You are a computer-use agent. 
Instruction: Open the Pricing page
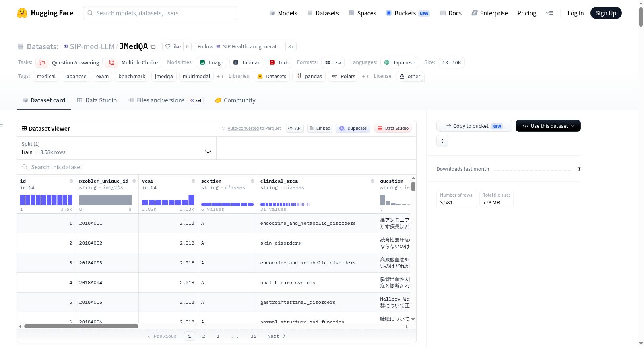527,13
